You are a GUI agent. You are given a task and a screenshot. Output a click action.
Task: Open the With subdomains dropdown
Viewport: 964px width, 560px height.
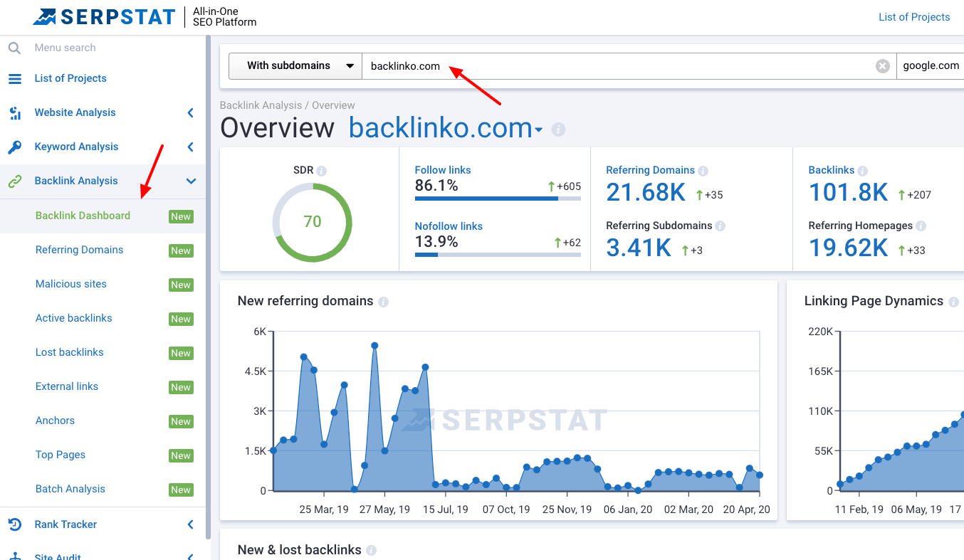pyautogui.click(x=295, y=65)
